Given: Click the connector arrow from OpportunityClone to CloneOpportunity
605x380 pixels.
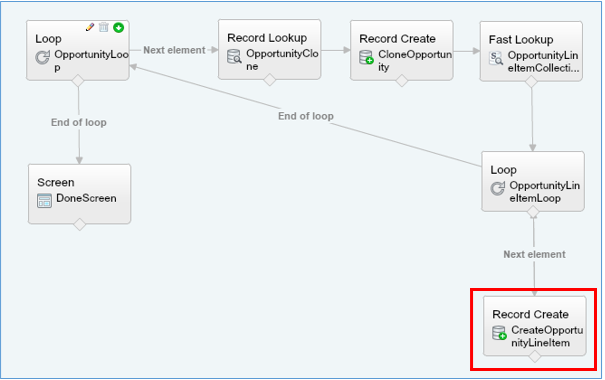Looking at the screenshot, I should click(x=336, y=50).
